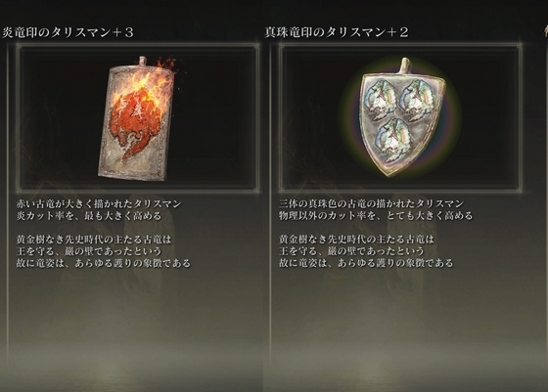548x392 pixels.
Task: Click the loop atop the pearl talisman
Action: [x=404, y=65]
